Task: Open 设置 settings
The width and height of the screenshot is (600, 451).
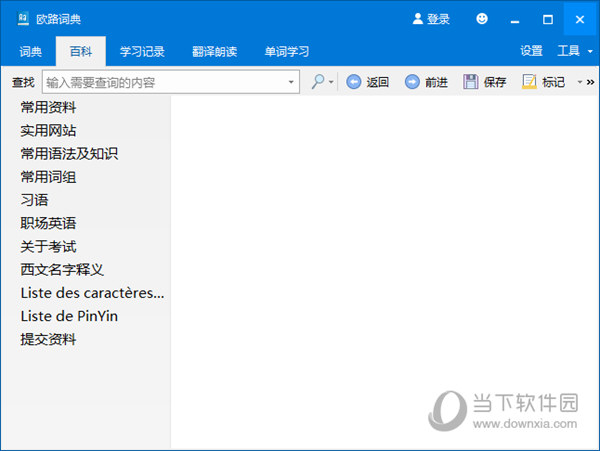Action: [x=531, y=51]
